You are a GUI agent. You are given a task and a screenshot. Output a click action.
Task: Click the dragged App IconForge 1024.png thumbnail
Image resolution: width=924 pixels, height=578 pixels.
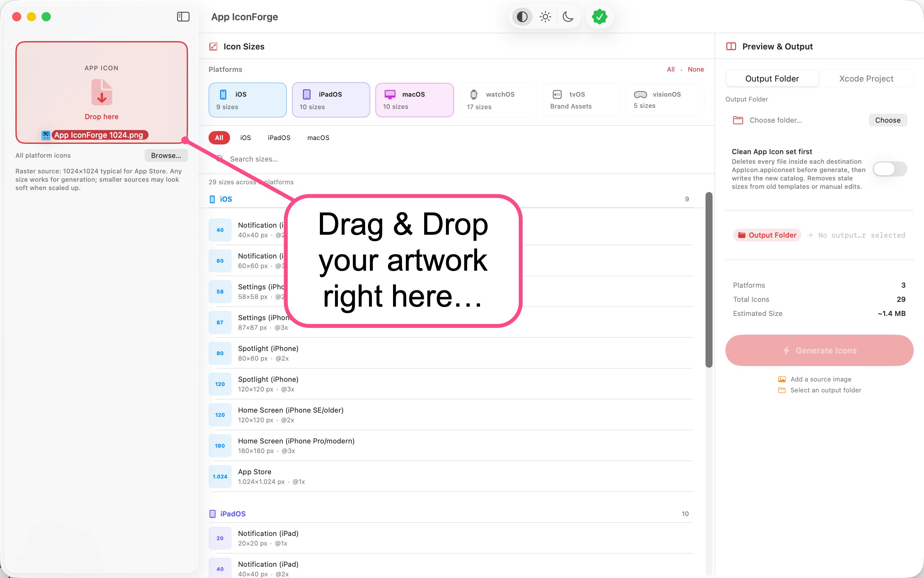[46, 135]
